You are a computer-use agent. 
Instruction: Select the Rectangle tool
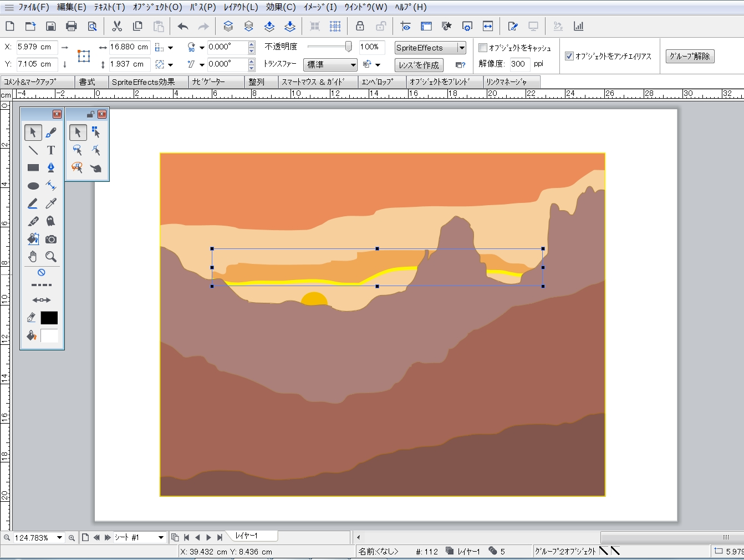(x=33, y=168)
